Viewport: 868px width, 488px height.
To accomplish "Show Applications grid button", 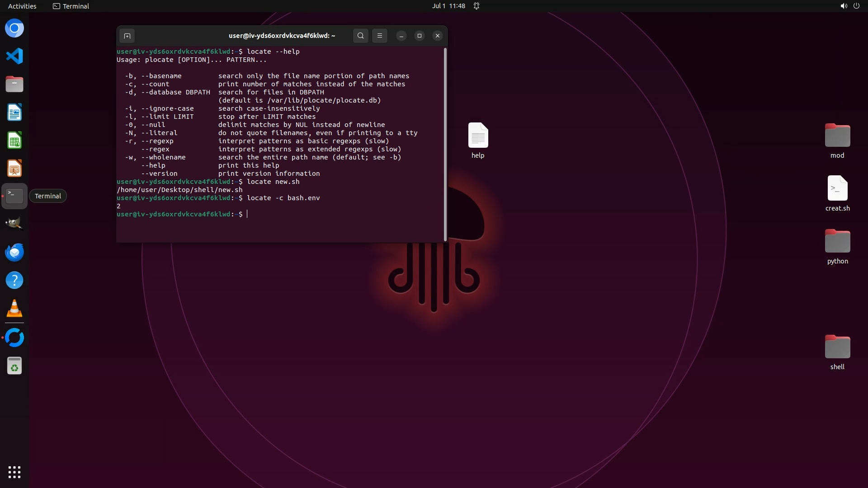I will coord(14,472).
